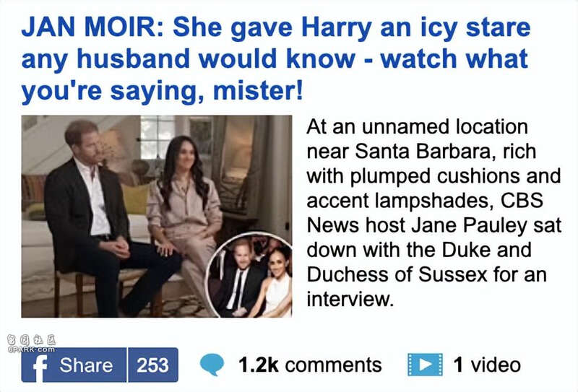The height and width of the screenshot is (392, 578).
Task: Click the 253 share count box
Action: click(153, 365)
